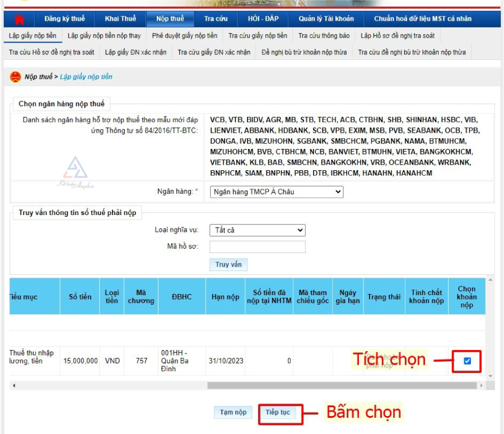Click inside the Mã hồ sơ input field
This screenshot has width=504, height=434.
click(256, 246)
